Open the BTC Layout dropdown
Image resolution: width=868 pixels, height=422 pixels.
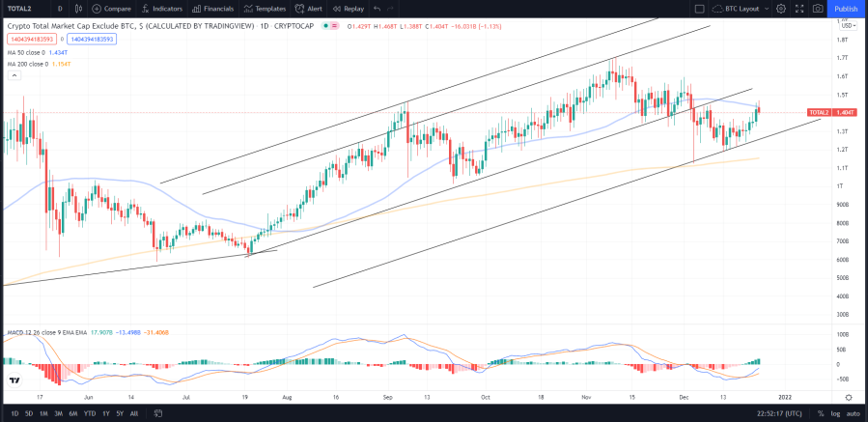pos(741,9)
